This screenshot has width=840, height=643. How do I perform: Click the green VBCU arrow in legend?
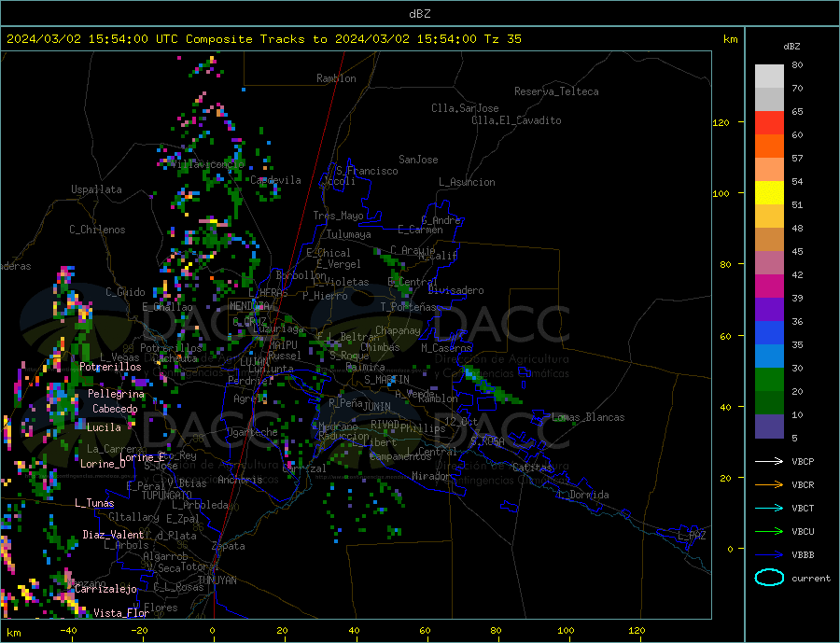coord(769,532)
